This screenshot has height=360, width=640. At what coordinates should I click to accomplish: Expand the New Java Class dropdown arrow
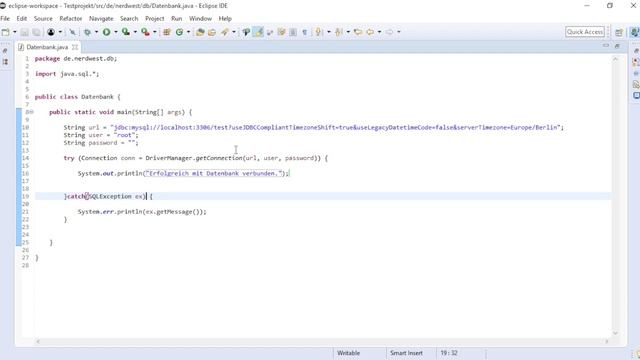pos(188,32)
